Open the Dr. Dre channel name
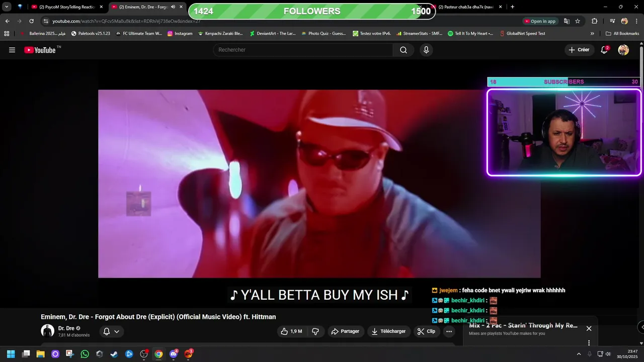 click(x=66, y=328)
